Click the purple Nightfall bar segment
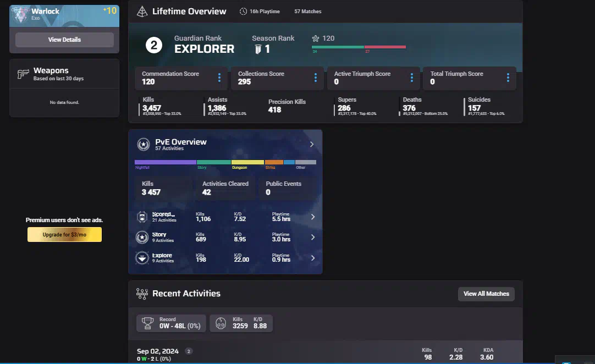595x364 pixels. click(x=166, y=162)
